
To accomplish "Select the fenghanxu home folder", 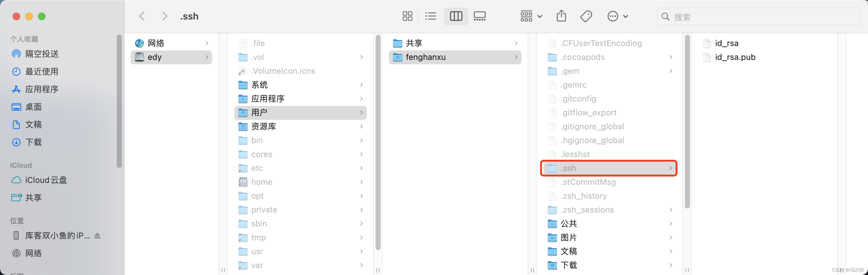I will (x=455, y=57).
